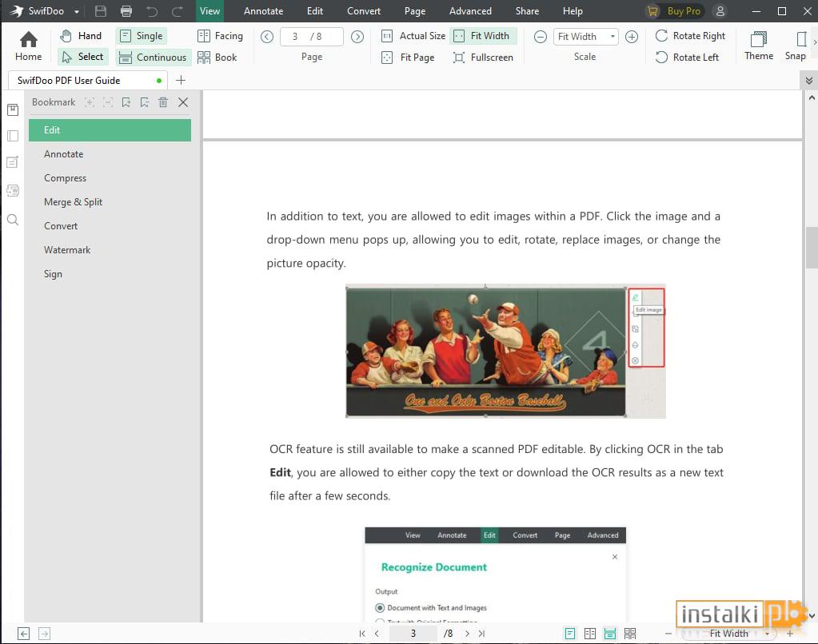
Task: Collapse the ribbon with double chevron
Action: tap(808, 81)
